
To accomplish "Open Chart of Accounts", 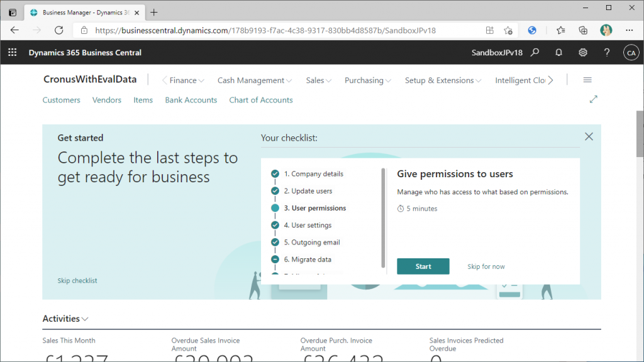I will 261,100.
